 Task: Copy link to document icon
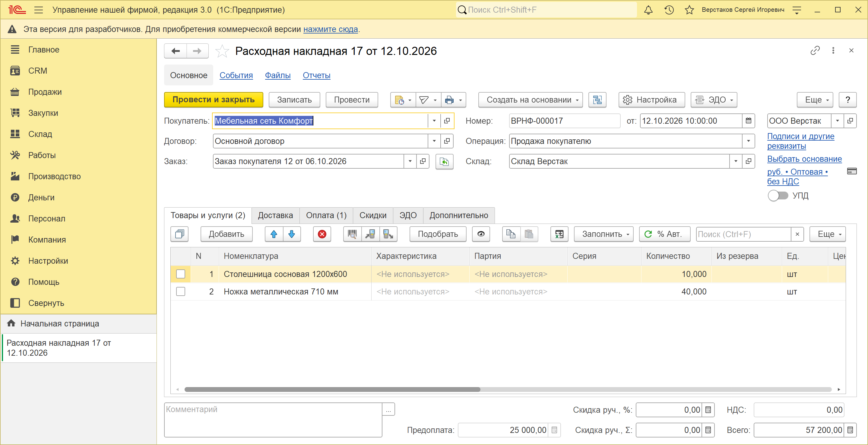pyautogui.click(x=815, y=51)
